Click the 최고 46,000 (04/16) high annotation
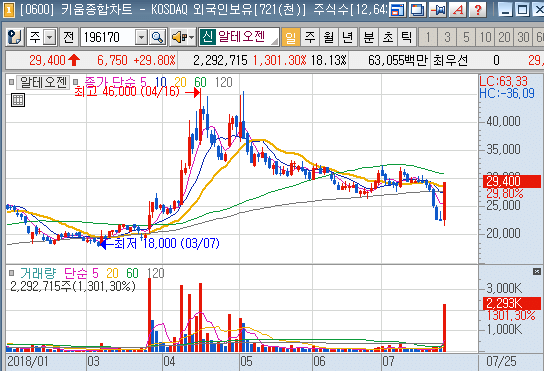This screenshot has height=371, width=544. pyautogui.click(x=127, y=92)
